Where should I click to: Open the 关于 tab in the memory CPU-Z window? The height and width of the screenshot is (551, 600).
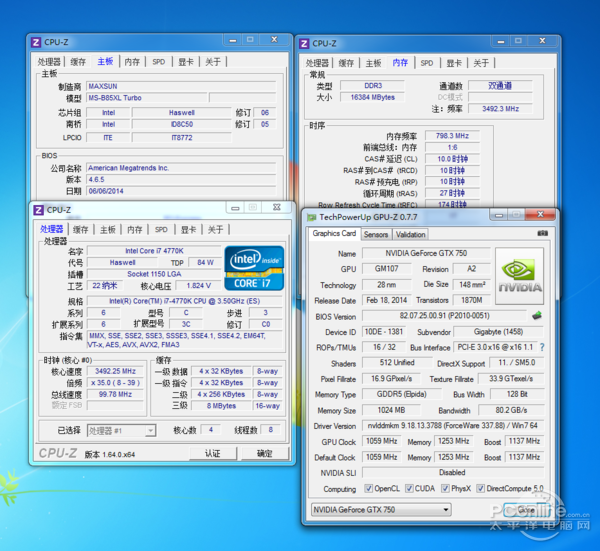(x=481, y=63)
